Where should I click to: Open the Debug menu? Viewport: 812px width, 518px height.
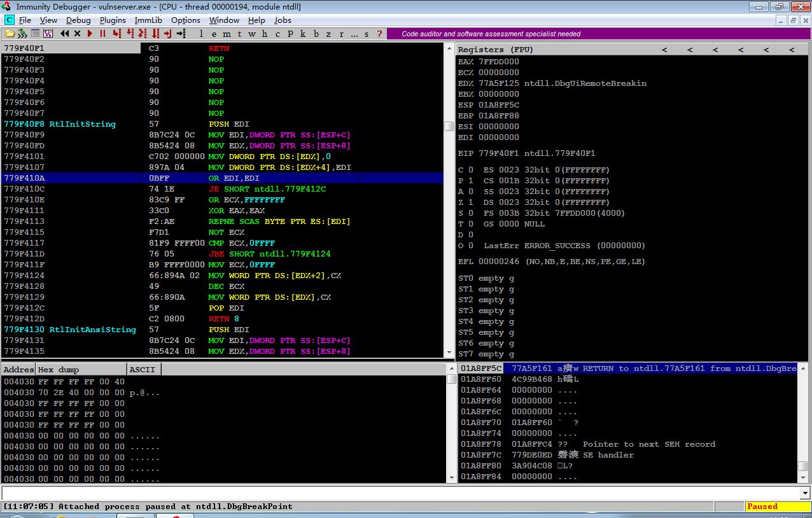pos(78,20)
